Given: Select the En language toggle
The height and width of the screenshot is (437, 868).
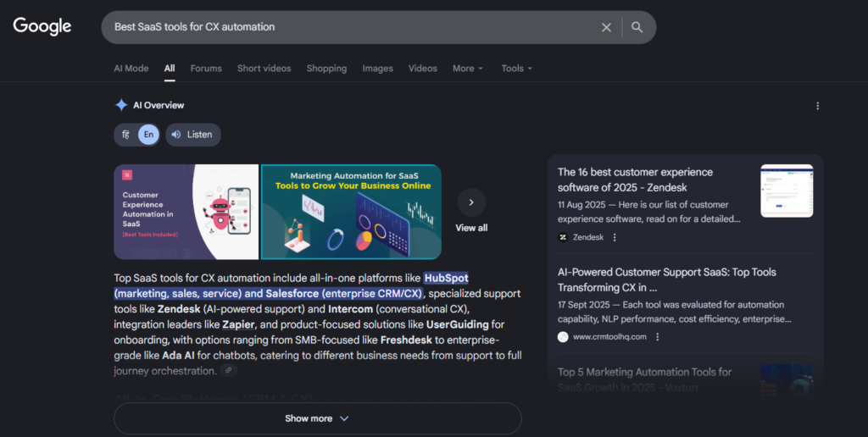Looking at the screenshot, I should [x=148, y=135].
